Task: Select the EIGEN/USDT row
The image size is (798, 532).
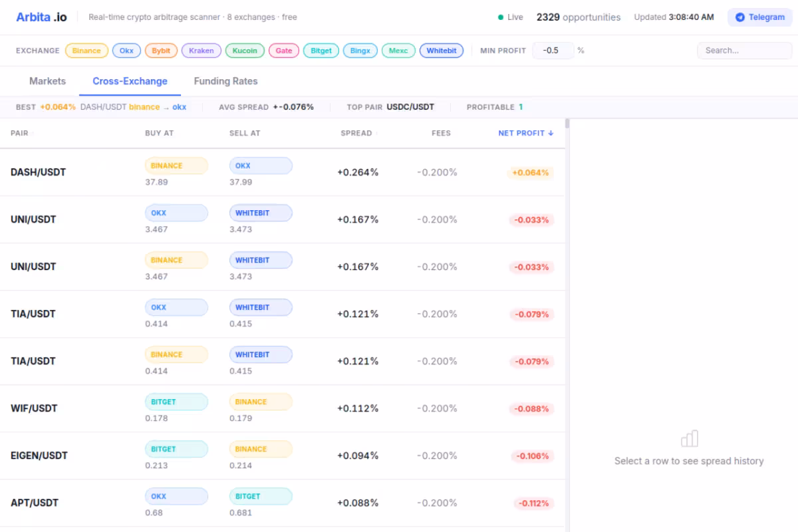Action: pyautogui.click(x=283, y=456)
